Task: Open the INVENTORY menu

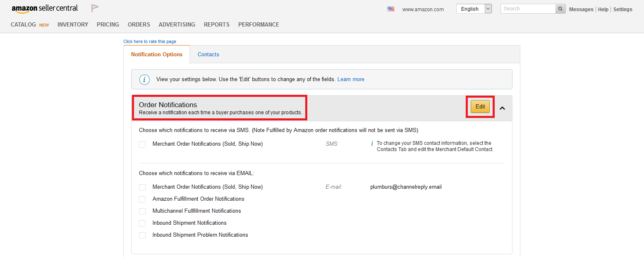Action: click(x=73, y=25)
